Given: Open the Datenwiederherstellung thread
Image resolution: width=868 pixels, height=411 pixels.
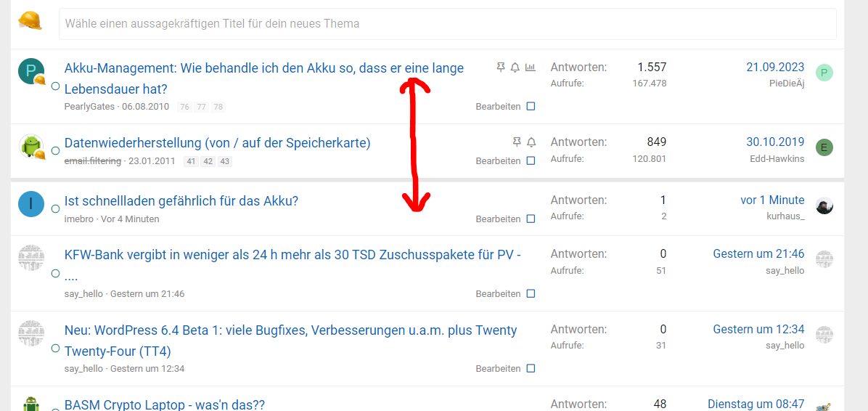Looking at the screenshot, I should click(218, 143).
